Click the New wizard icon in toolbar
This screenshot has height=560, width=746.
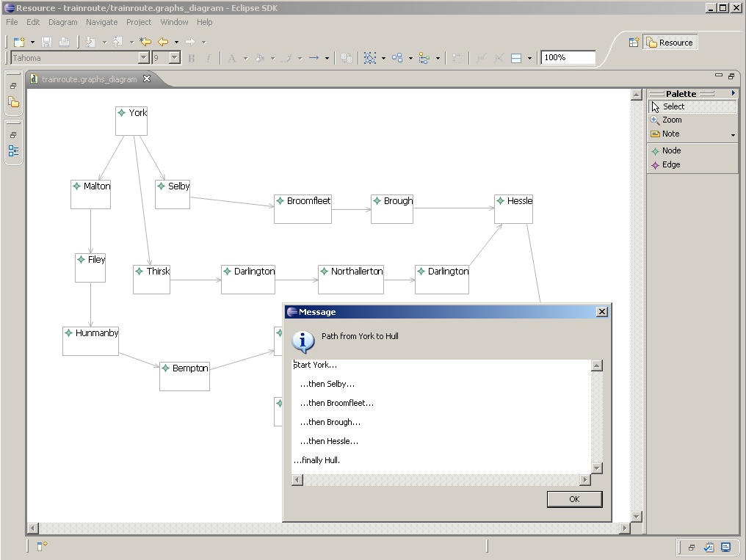click(19, 42)
